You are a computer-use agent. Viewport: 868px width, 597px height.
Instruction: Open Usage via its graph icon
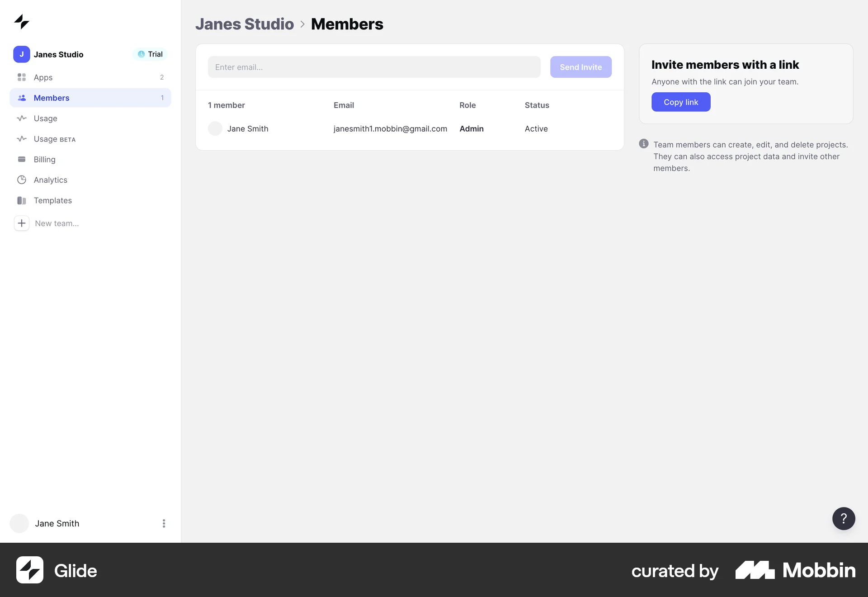[22, 118]
